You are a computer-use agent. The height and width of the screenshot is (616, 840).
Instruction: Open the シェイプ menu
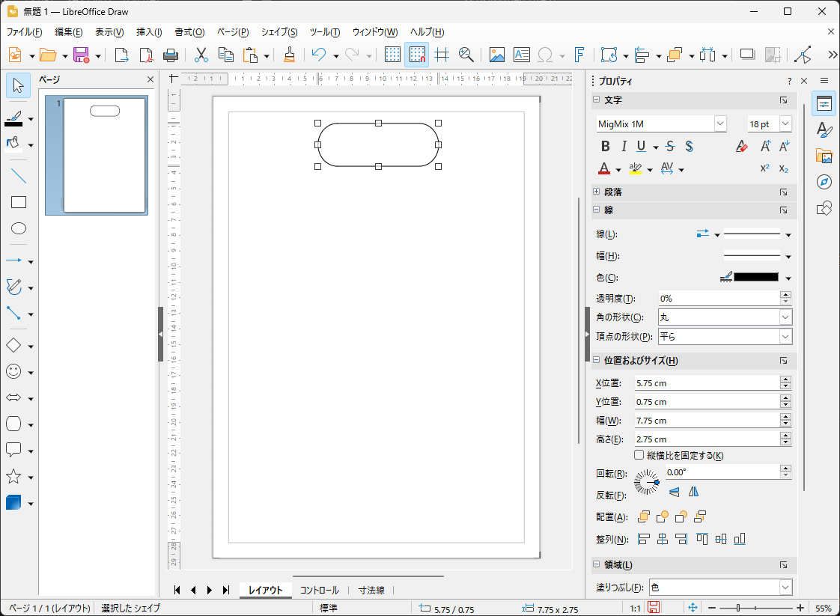279,32
